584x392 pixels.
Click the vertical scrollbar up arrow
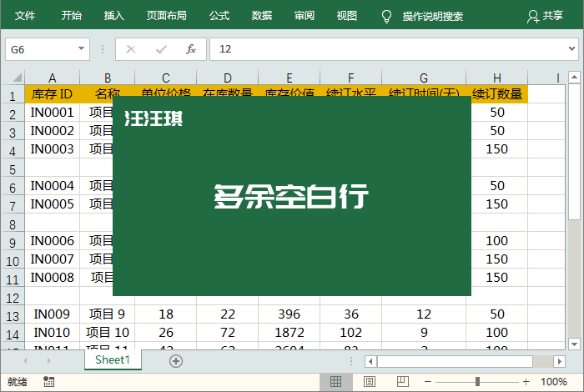pos(574,77)
